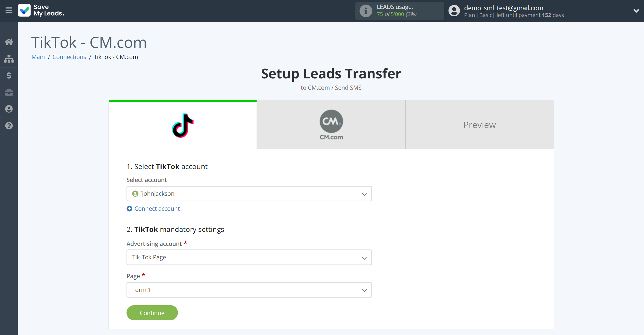Click the Preview tab
This screenshot has width=644, height=335.
(x=480, y=124)
